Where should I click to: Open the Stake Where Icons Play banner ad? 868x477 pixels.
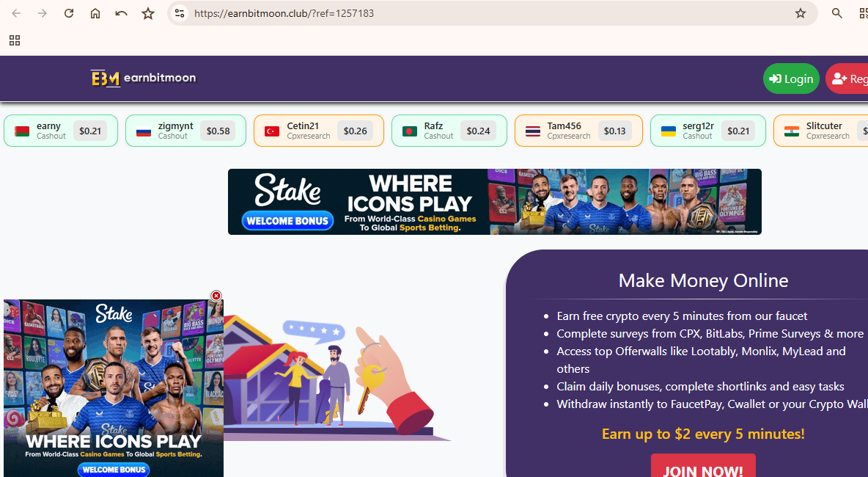point(494,202)
